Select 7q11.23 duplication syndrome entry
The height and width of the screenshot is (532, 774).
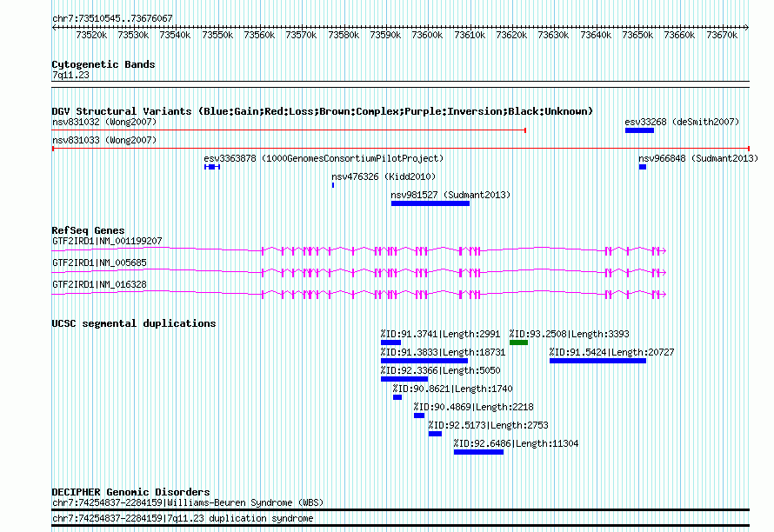(x=183, y=519)
